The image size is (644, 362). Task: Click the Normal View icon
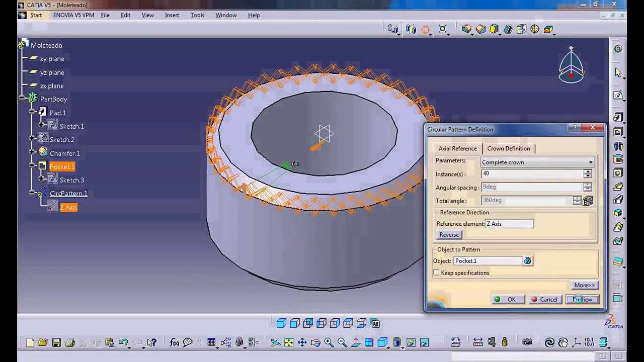pyautogui.click(x=356, y=343)
